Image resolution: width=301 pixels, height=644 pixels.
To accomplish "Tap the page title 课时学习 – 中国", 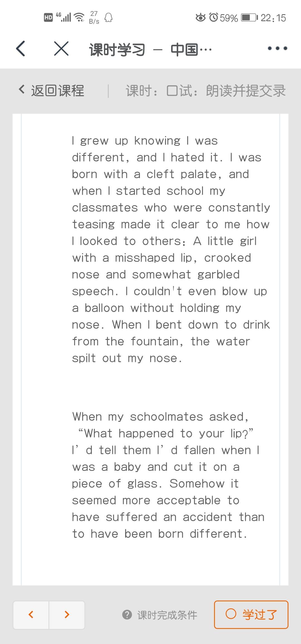I will pos(151,50).
